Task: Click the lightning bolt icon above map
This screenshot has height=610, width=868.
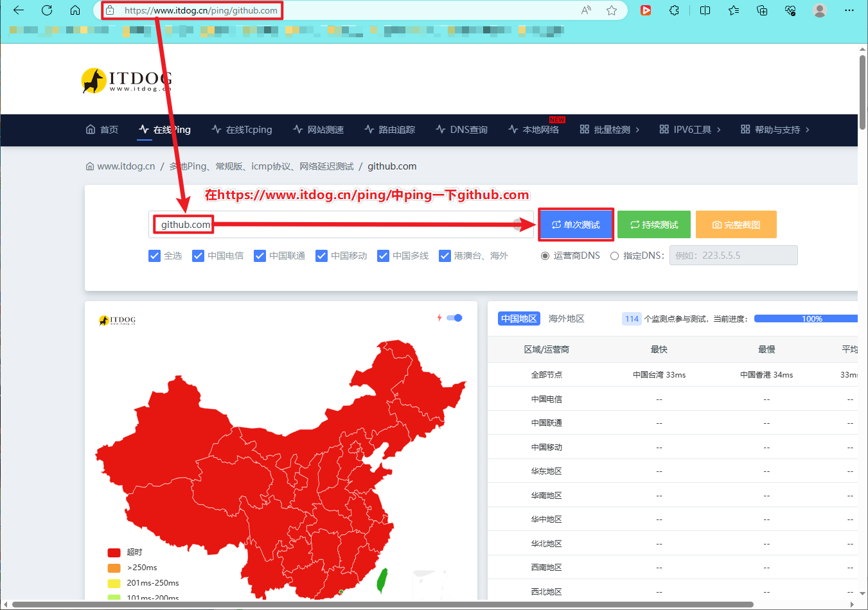Action: (439, 318)
